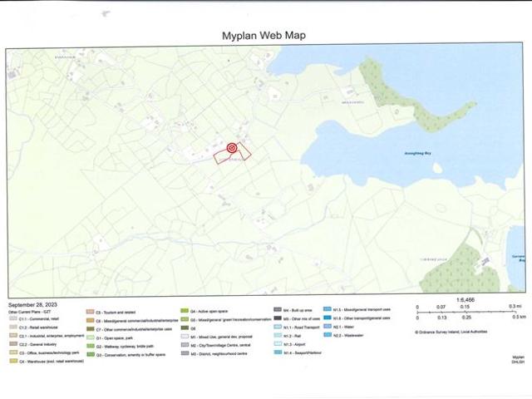532x399 pixels.
Task: Select the C4 Warehouse legend swatch
Action: click(x=13, y=361)
